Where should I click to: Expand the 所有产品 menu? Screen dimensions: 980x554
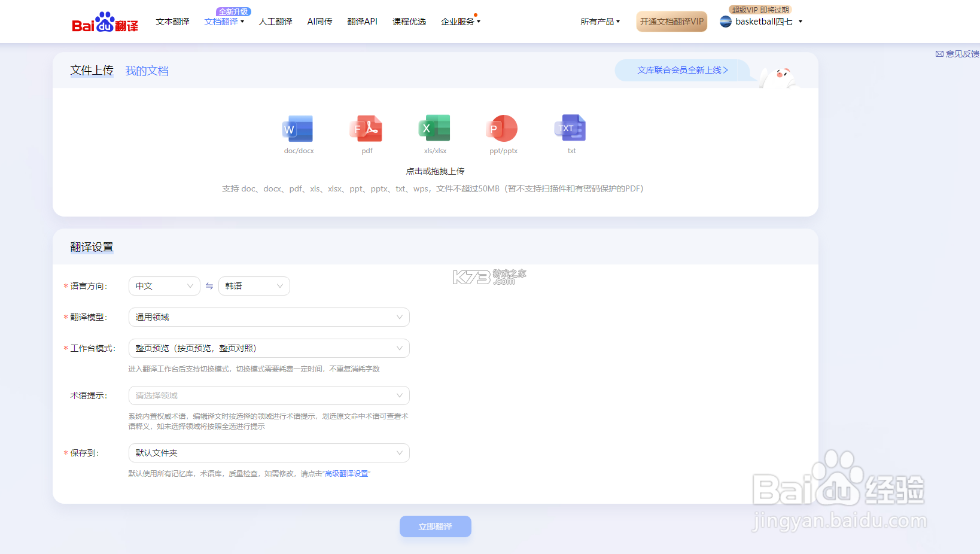click(x=600, y=22)
